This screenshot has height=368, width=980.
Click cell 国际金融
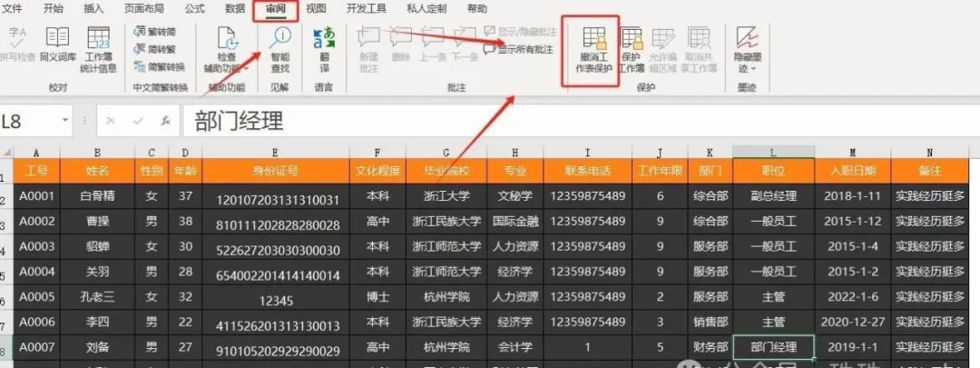click(515, 221)
